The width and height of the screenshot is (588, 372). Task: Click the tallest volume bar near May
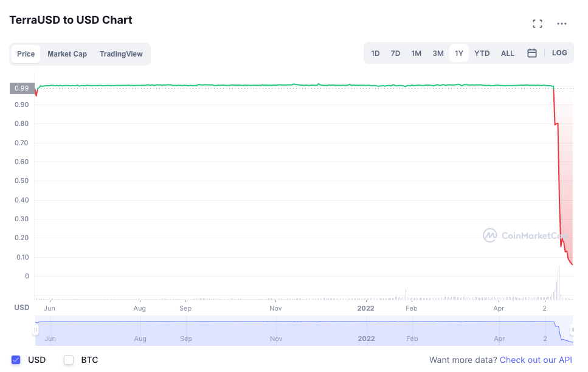559,283
